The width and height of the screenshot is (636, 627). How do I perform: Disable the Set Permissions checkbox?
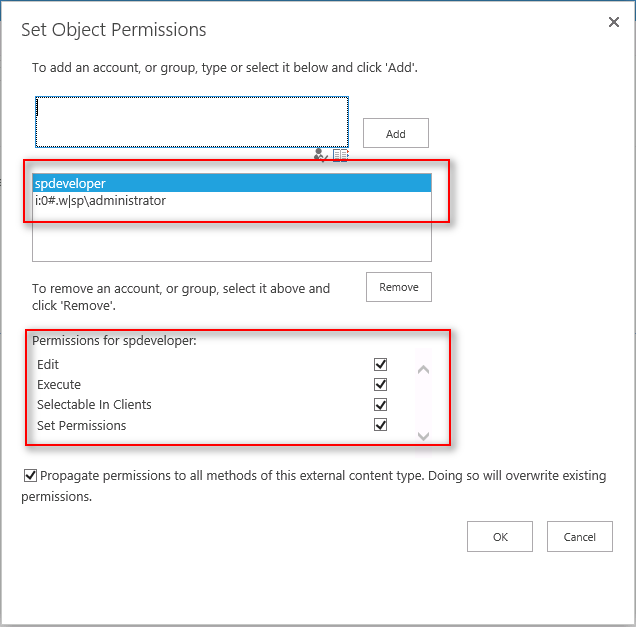(x=380, y=425)
